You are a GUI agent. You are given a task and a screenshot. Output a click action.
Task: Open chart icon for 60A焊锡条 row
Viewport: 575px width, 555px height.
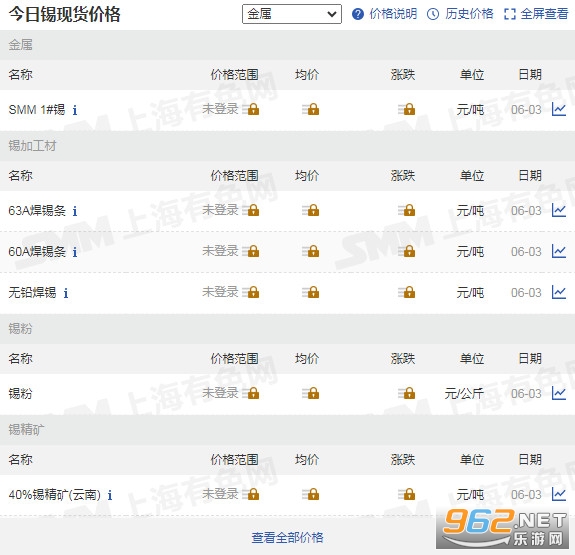click(559, 252)
